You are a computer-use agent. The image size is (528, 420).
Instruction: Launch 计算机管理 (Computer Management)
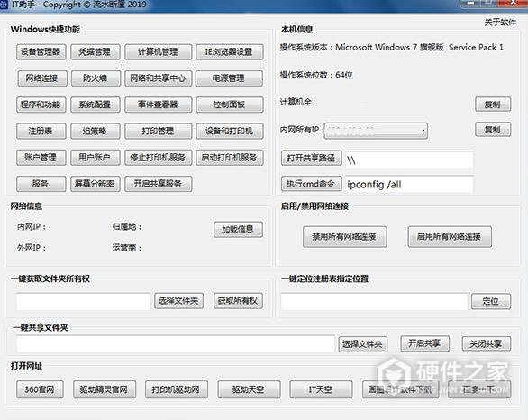(x=158, y=52)
